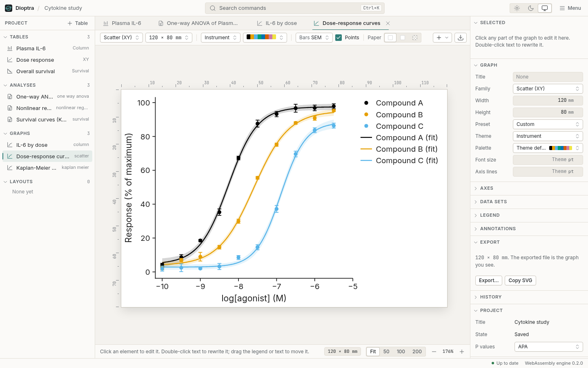The image size is (588, 368).
Task: Select the transparent checkerboard paper option
Action: 415,38
